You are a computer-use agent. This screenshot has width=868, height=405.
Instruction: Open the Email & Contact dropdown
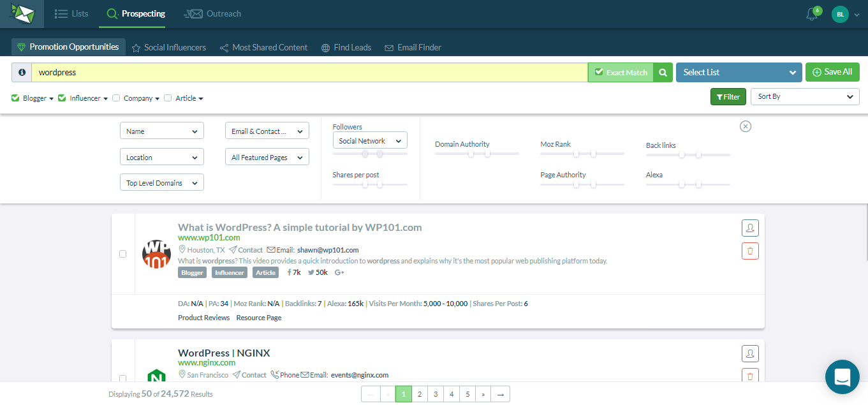click(x=267, y=131)
